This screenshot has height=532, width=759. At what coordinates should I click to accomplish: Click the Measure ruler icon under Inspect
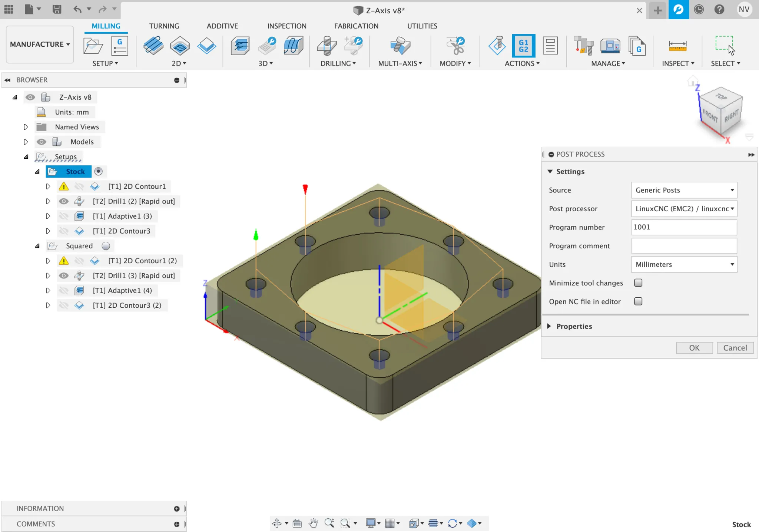(677, 46)
